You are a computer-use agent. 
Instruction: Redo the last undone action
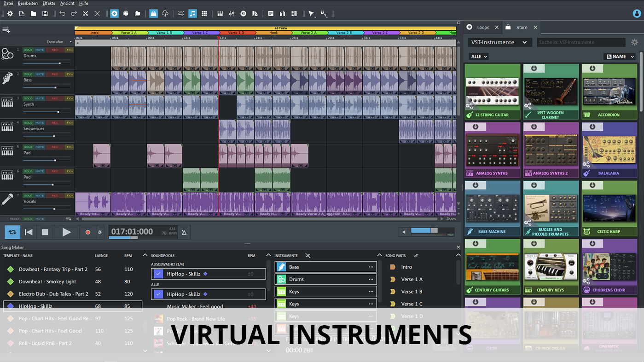tap(74, 14)
